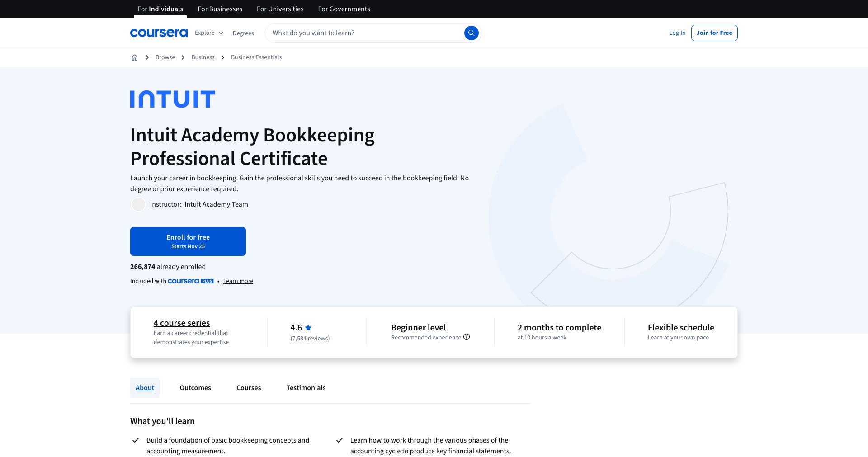
Task: Open the Intuit Academy Team instructor link
Action: [216, 204]
